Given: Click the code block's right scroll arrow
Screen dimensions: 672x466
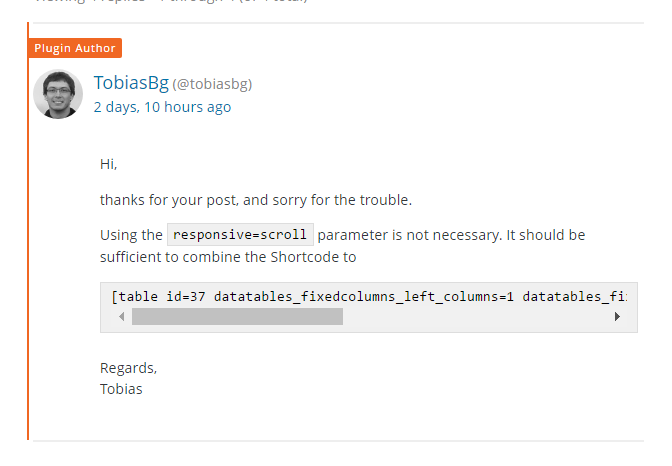Looking at the screenshot, I should (x=618, y=317).
